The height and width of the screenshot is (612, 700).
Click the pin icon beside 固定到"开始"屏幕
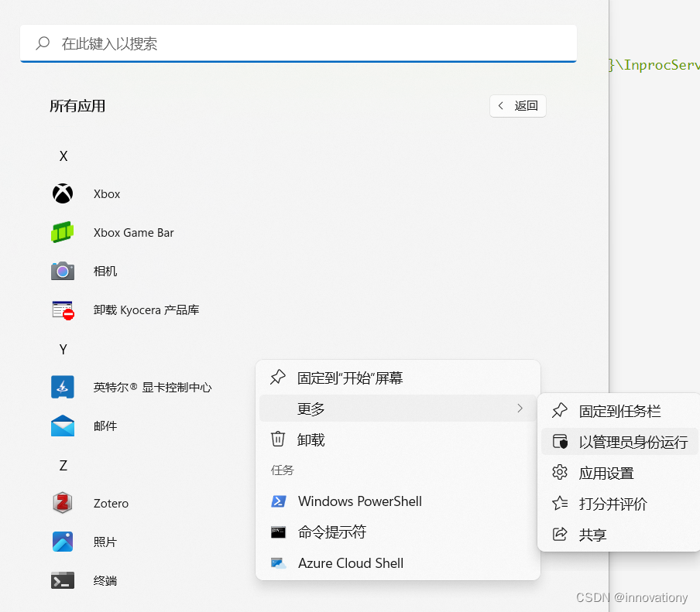click(278, 378)
